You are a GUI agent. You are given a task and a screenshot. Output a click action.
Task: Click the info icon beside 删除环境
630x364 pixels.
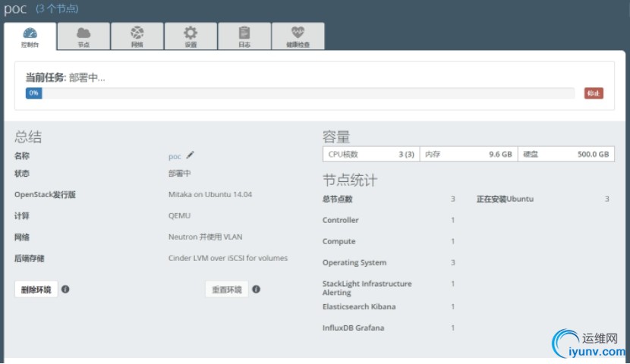click(65, 289)
